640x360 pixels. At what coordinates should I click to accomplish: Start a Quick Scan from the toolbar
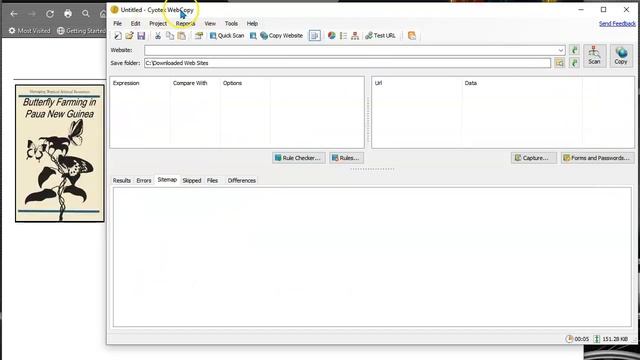(x=227, y=36)
